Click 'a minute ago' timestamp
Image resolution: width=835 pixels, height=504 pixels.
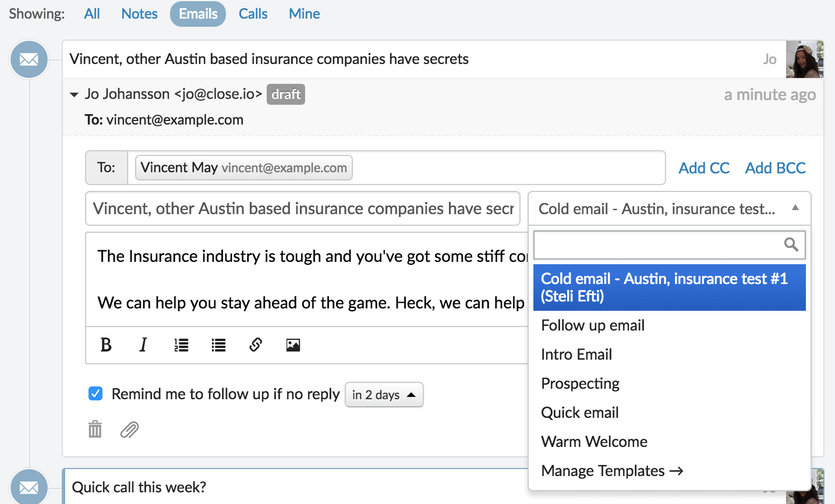point(770,94)
